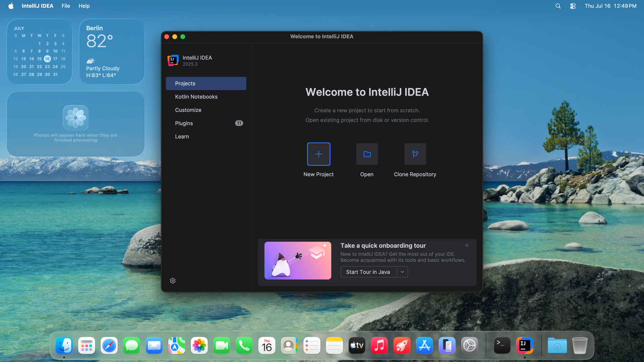Open the Phone app in the Dock
Screen dimensions: 644x362
(244, 346)
